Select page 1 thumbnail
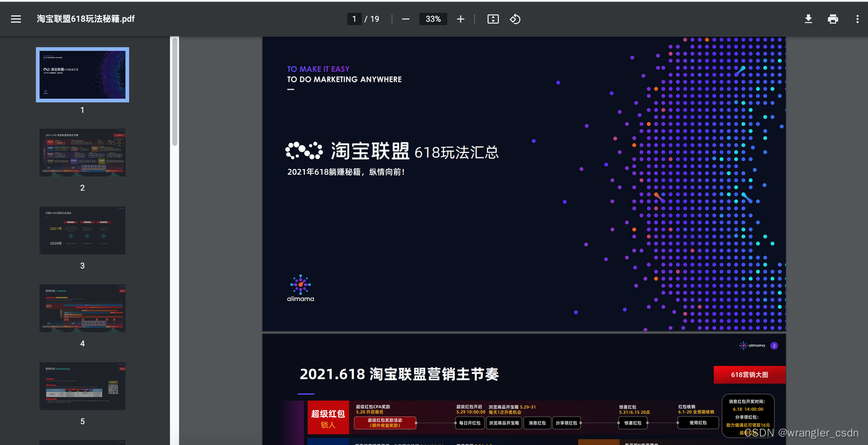This screenshot has width=868, height=445. click(83, 75)
